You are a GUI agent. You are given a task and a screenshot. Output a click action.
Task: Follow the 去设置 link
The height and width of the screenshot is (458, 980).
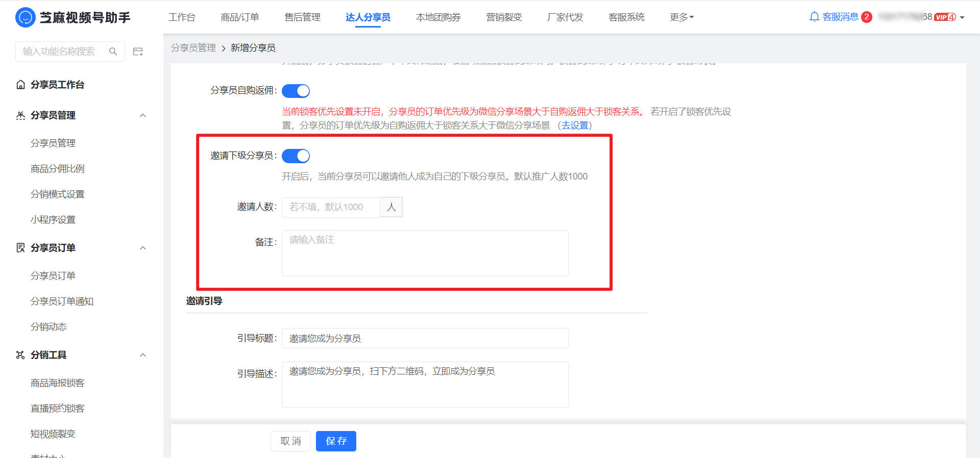pos(575,125)
